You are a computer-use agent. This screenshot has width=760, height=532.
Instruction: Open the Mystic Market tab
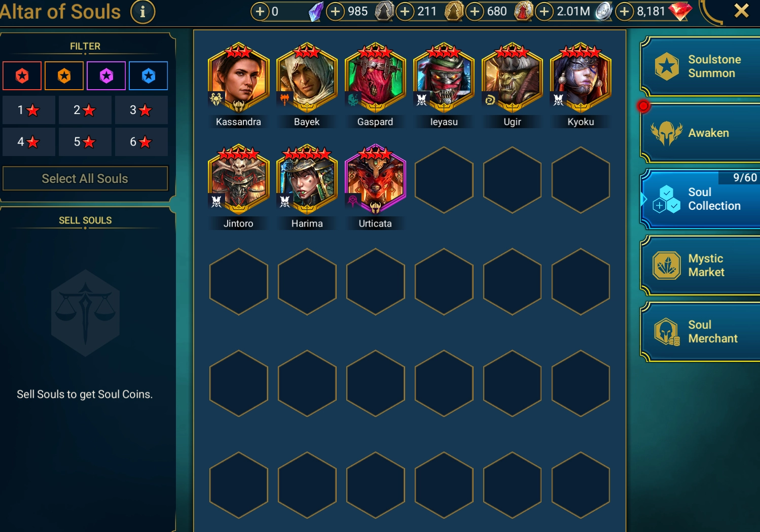coord(701,265)
